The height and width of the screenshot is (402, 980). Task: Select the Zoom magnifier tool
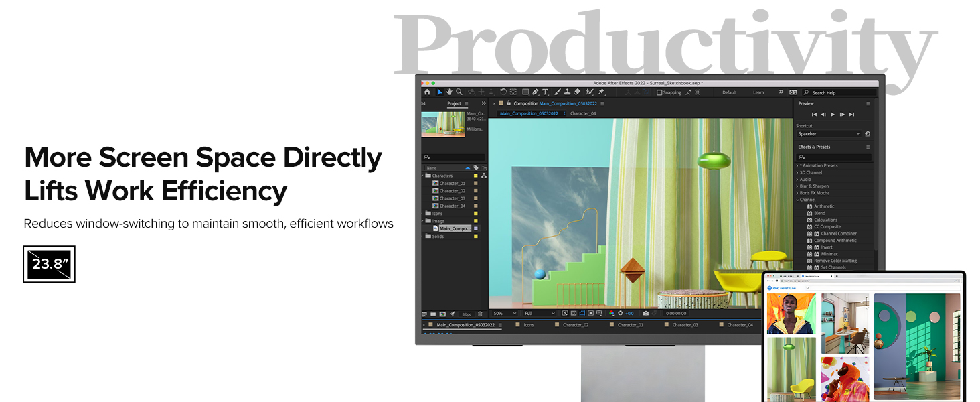459,92
